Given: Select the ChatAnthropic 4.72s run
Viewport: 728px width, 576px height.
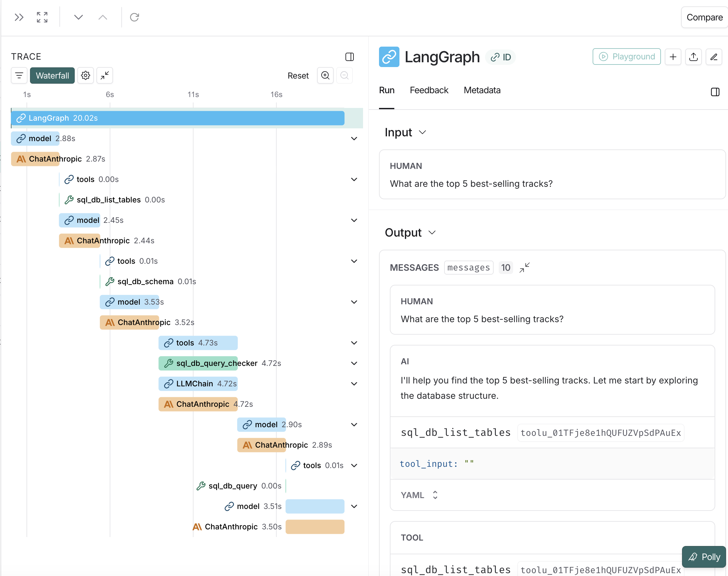Looking at the screenshot, I should tap(206, 404).
